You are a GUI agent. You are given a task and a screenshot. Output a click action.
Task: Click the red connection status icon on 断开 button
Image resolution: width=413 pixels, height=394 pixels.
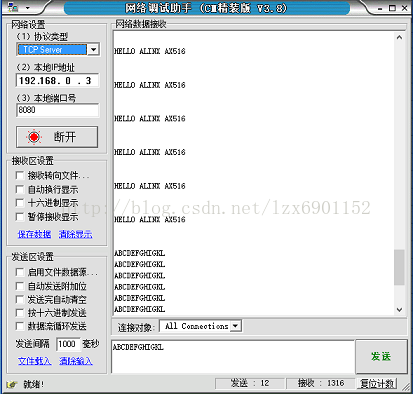[34, 137]
